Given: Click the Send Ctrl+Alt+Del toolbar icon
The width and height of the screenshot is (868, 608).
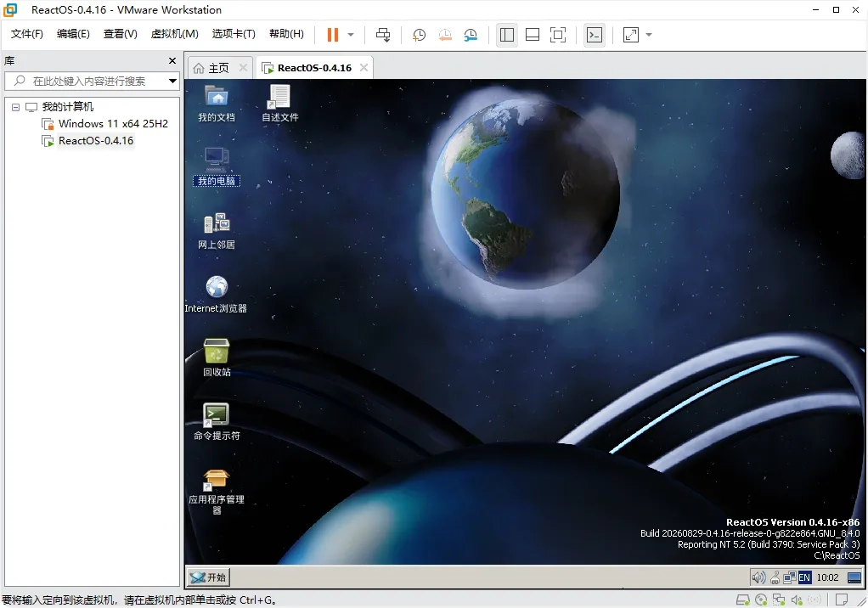Looking at the screenshot, I should coord(383,35).
